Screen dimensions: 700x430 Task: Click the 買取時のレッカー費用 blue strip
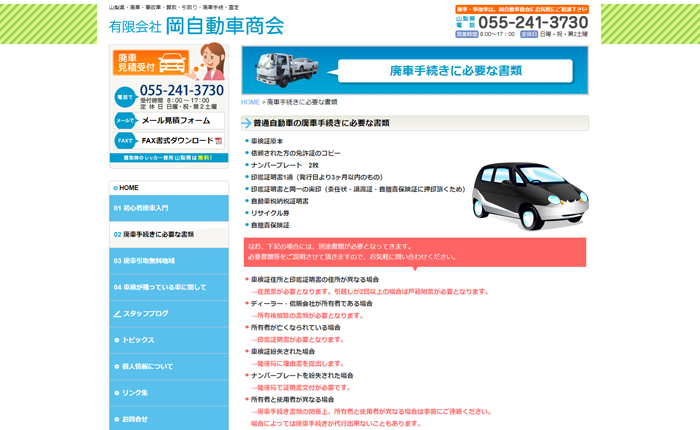tap(169, 158)
